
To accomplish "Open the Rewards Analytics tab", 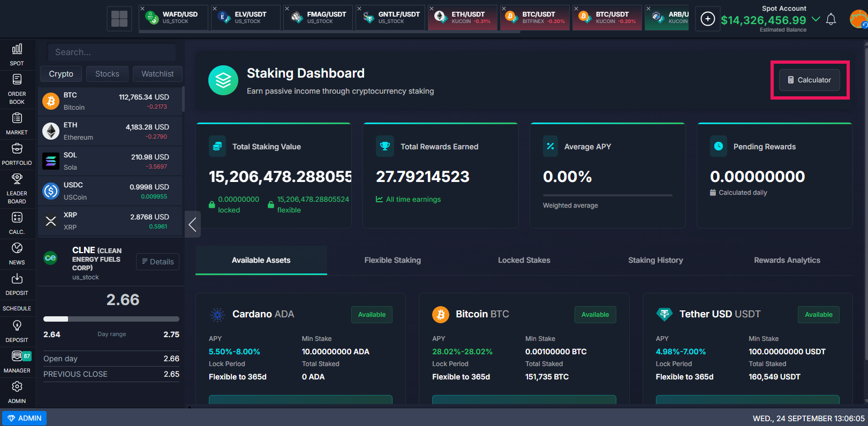I will coord(787,260).
